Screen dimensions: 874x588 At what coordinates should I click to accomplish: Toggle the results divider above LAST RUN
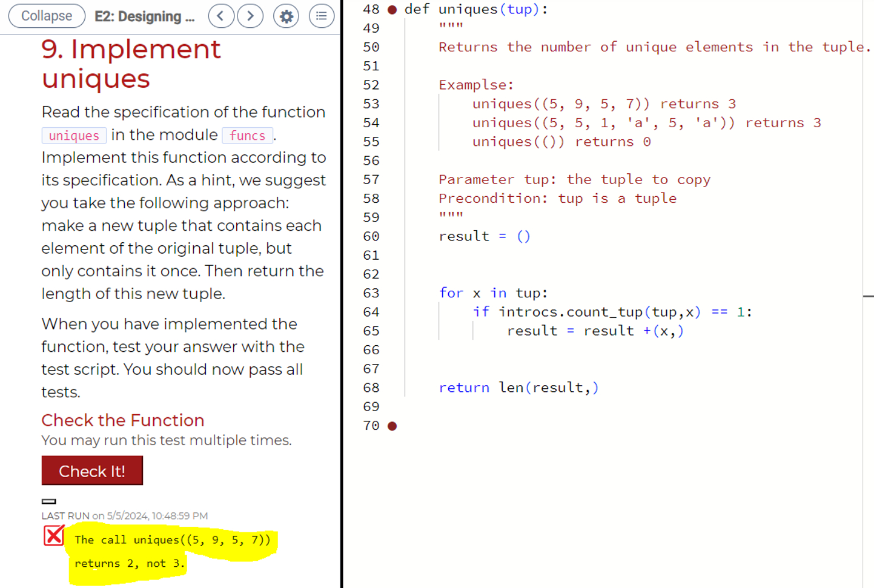click(x=48, y=501)
